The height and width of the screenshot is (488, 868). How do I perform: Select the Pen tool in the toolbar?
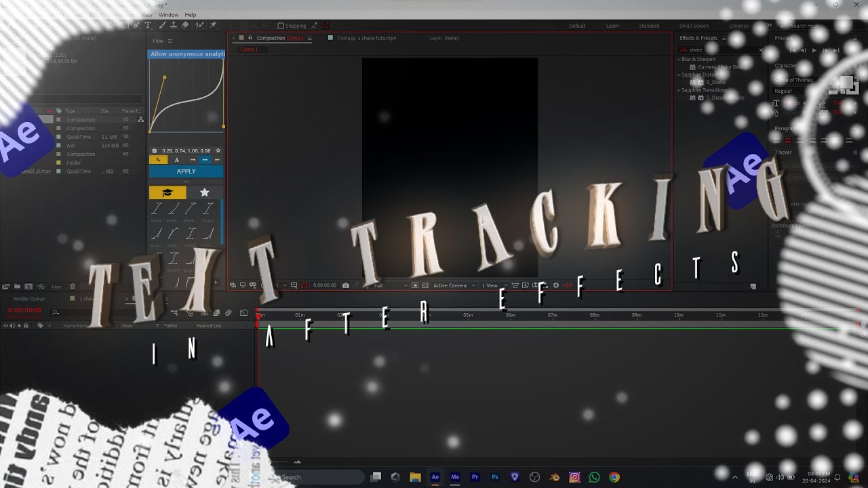pos(136,25)
